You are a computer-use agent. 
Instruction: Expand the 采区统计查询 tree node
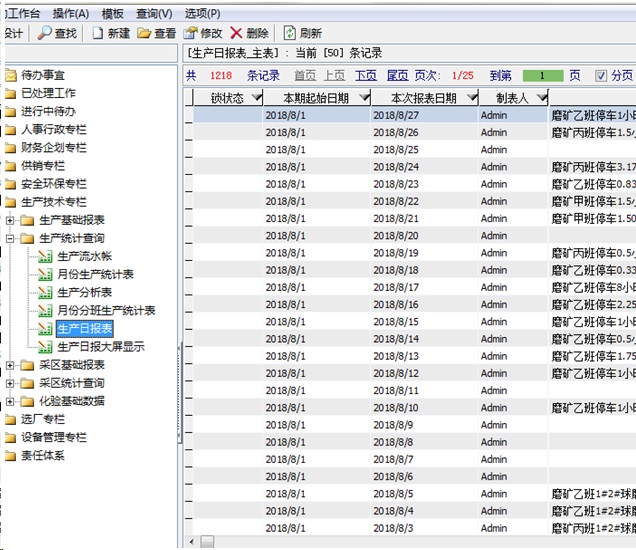click(x=11, y=383)
